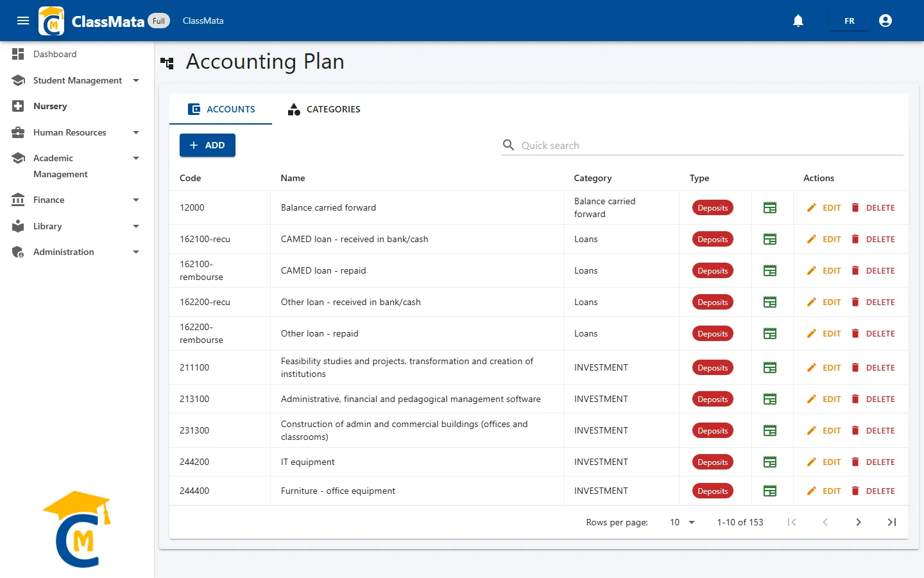Add a new account

207,145
